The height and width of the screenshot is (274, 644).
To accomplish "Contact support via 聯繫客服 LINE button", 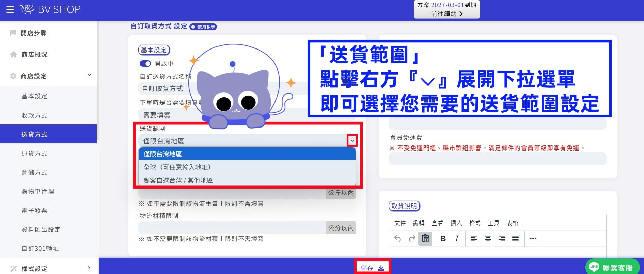I will point(612,268).
